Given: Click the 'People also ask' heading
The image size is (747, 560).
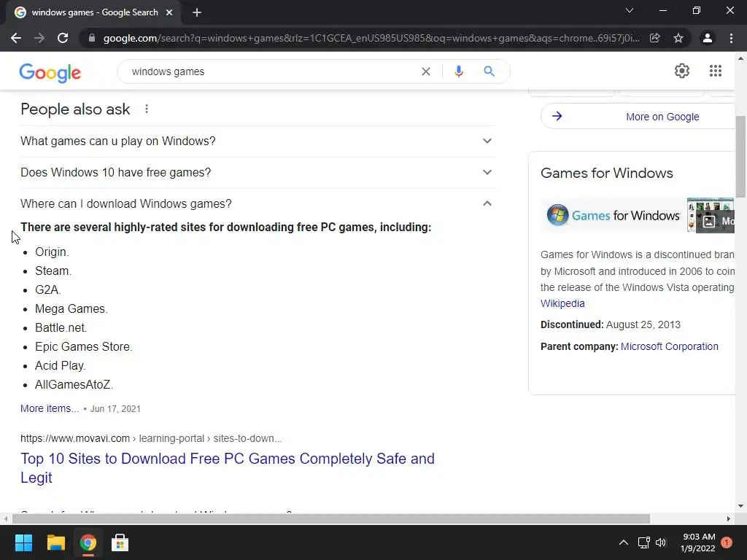Looking at the screenshot, I should coord(75,109).
